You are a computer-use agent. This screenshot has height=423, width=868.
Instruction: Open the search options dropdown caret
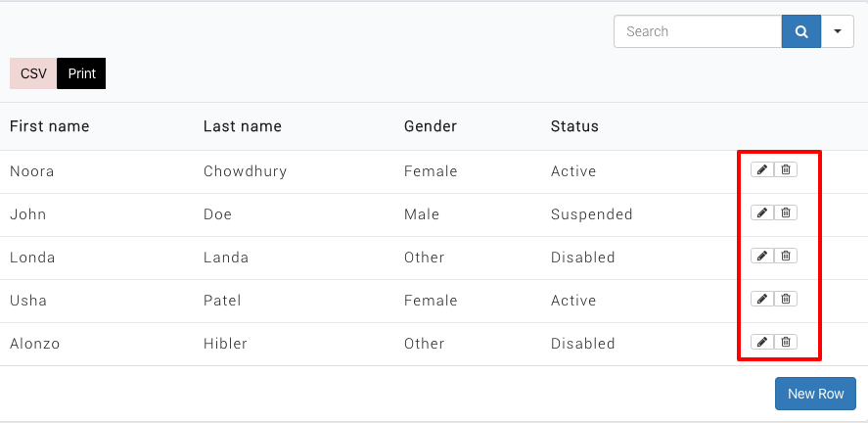(x=838, y=31)
